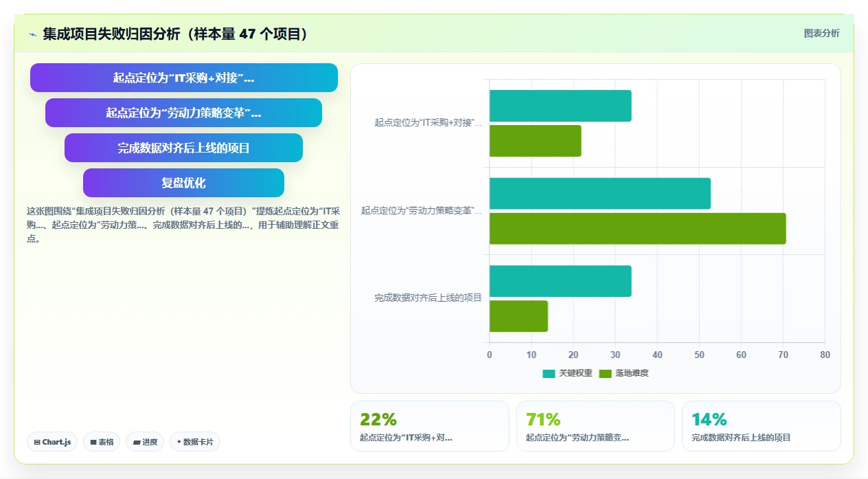Open the 71% data card
This screenshot has width=868, height=479.
click(596, 426)
